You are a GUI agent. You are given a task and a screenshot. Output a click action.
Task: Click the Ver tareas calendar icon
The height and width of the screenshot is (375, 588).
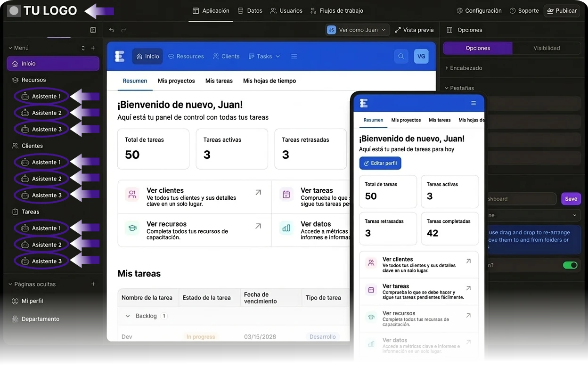coord(286,194)
